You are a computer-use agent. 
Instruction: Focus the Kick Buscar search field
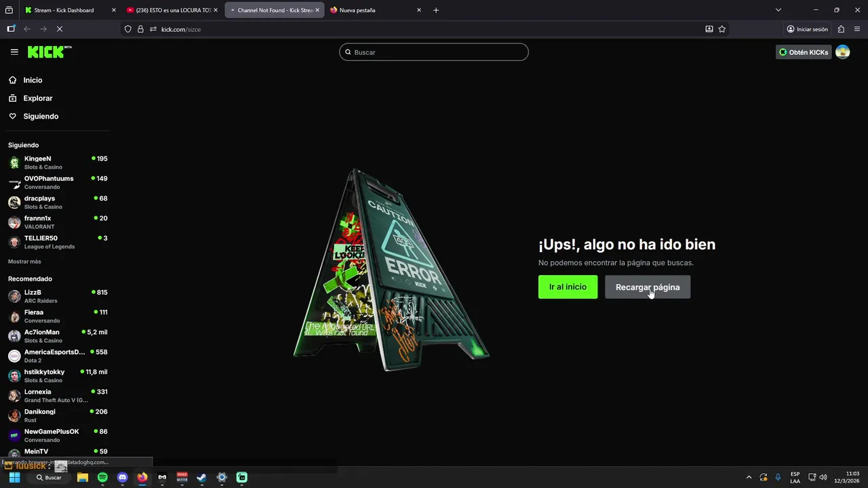point(434,52)
